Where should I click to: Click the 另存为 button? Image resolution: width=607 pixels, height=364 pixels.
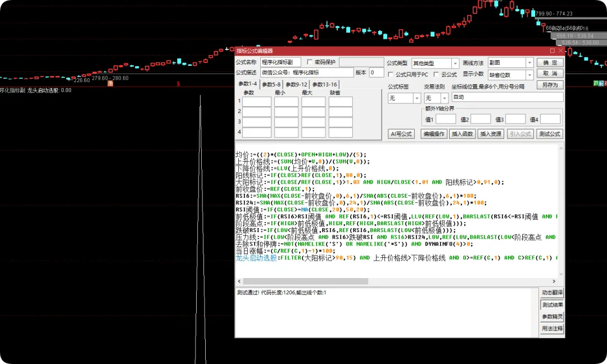(x=550, y=85)
